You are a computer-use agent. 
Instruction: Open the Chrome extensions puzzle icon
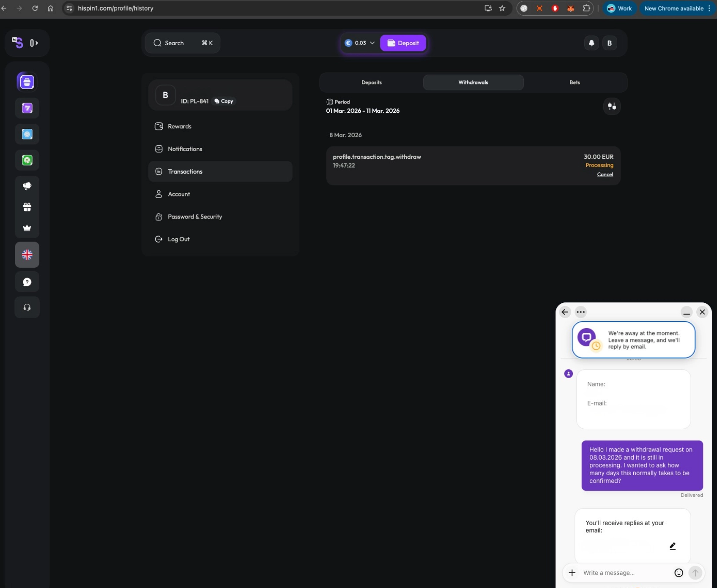pyautogui.click(x=586, y=8)
